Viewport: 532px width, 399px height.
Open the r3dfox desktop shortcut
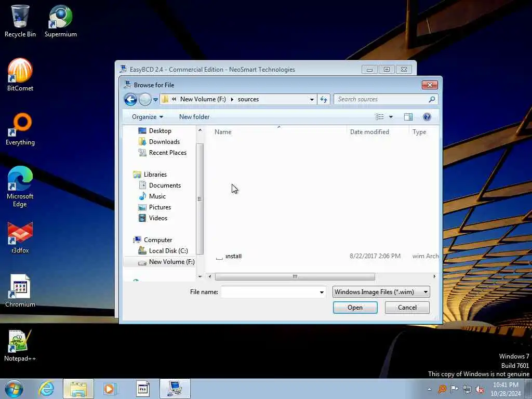(20, 237)
